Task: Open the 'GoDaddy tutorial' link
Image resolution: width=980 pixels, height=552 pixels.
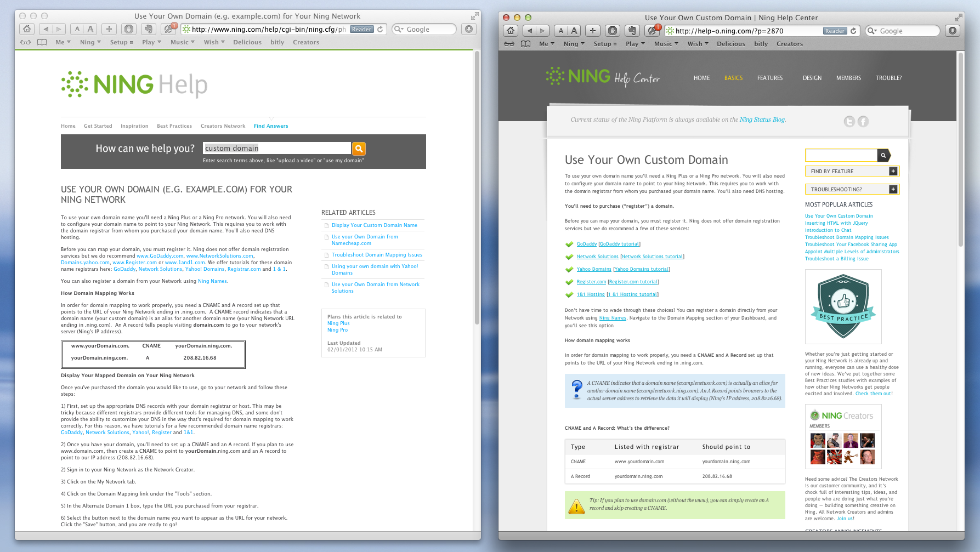Action: 619,244
